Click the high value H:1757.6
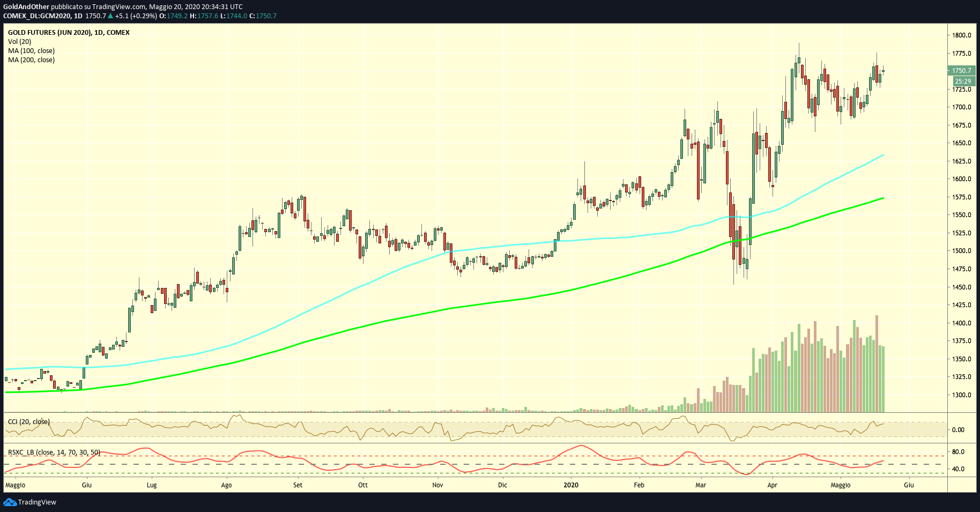 point(204,16)
